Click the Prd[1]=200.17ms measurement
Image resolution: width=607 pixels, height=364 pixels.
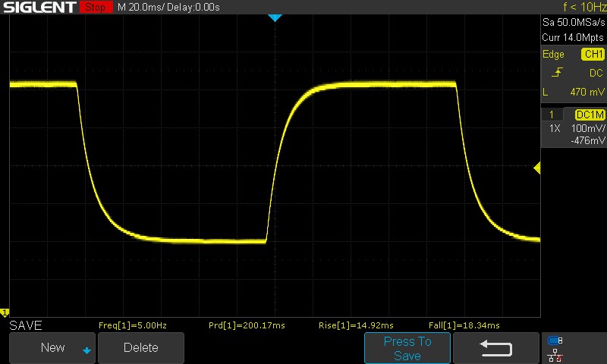pos(247,325)
